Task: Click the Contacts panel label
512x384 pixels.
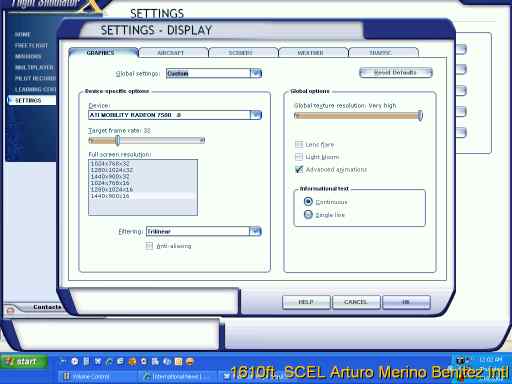Action: [x=47, y=307]
